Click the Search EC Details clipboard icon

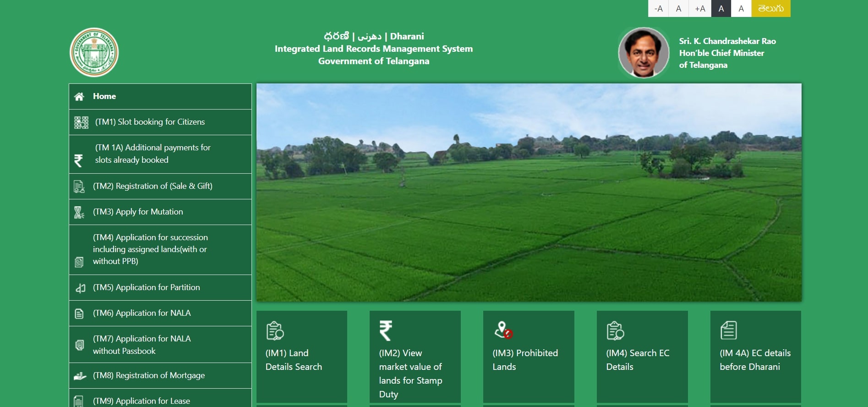coord(615,330)
